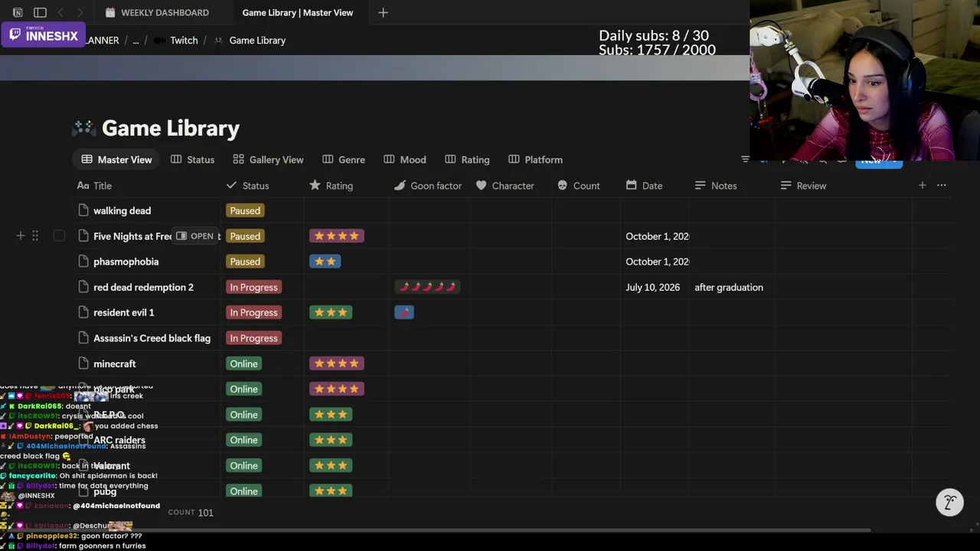Open a new tab with the plus icon
Viewport: 980px width, 551px height.
383,12
